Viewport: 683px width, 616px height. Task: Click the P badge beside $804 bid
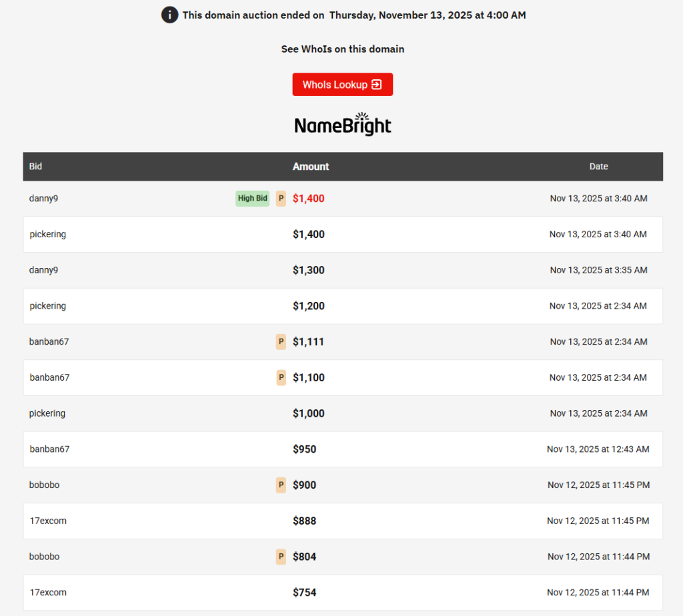tap(281, 557)
